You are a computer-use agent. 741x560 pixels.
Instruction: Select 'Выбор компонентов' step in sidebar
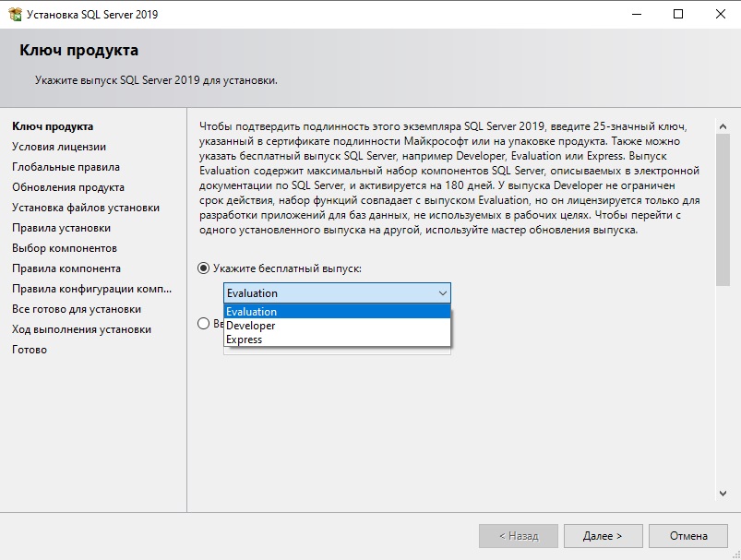(x=65, y=248)
